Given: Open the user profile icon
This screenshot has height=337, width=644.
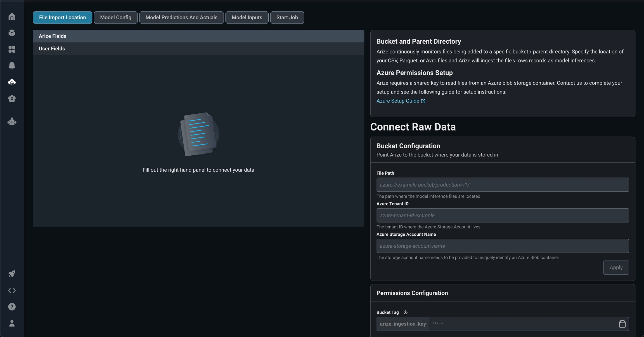Looking at the screenshot, I should point(12,323).
